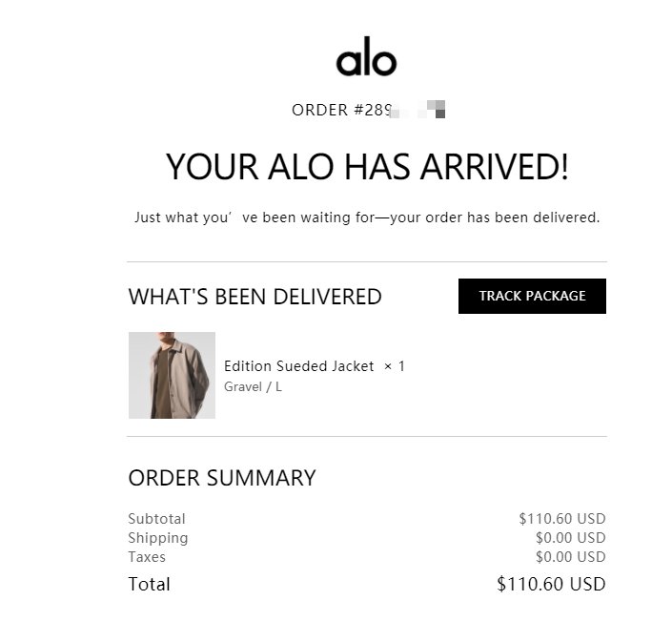Click the ORDER SUMMARY heading
This screenshot has width=672, height=621.
pos(221,478)
